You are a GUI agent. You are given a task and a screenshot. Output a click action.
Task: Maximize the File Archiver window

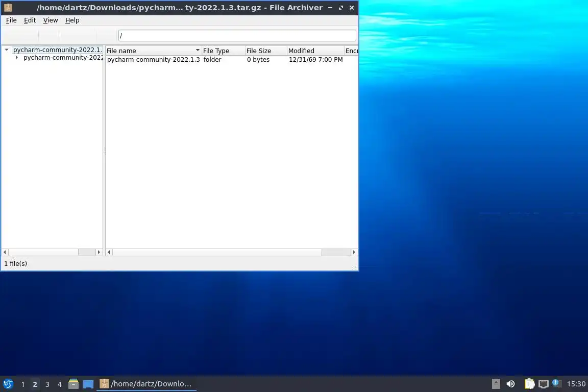pyautogui.click(x=341, y=8)
